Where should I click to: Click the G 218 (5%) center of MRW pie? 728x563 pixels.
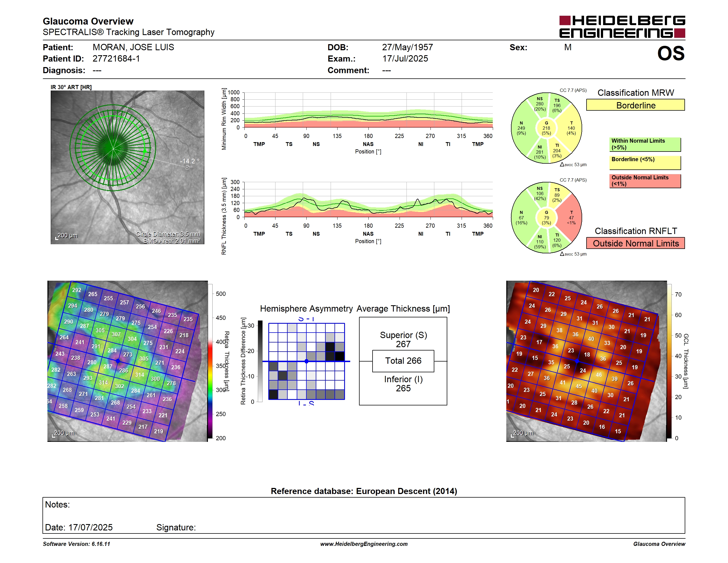(x=546, y=128)
